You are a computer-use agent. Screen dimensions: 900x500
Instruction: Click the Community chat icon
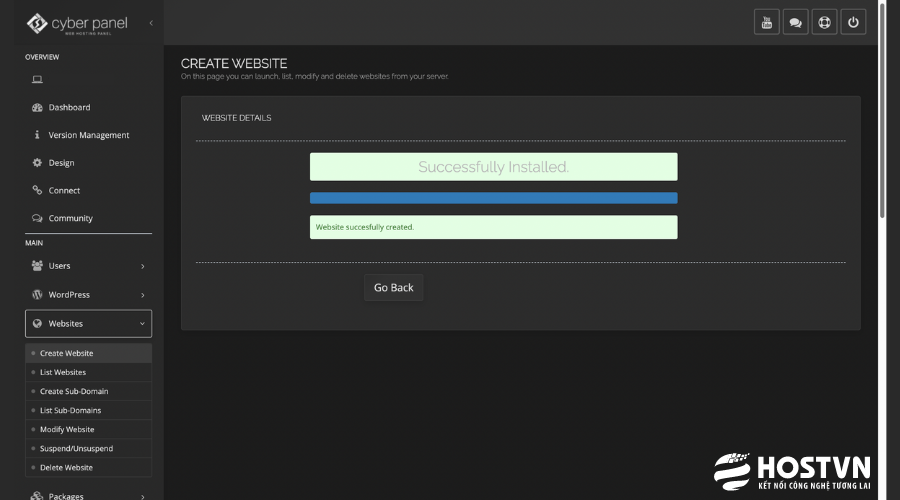pyautogui.click(x=37, y=218)
